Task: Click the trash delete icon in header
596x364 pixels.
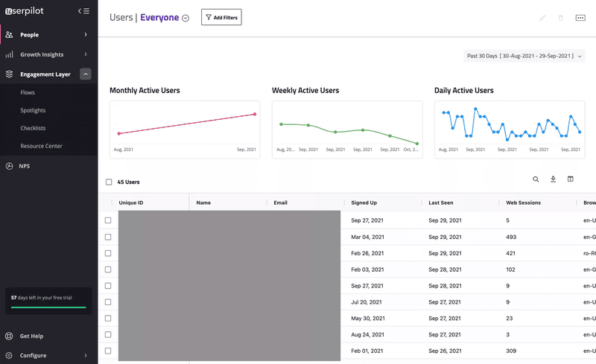Action: pyautogui.click(x=561, y=18)
